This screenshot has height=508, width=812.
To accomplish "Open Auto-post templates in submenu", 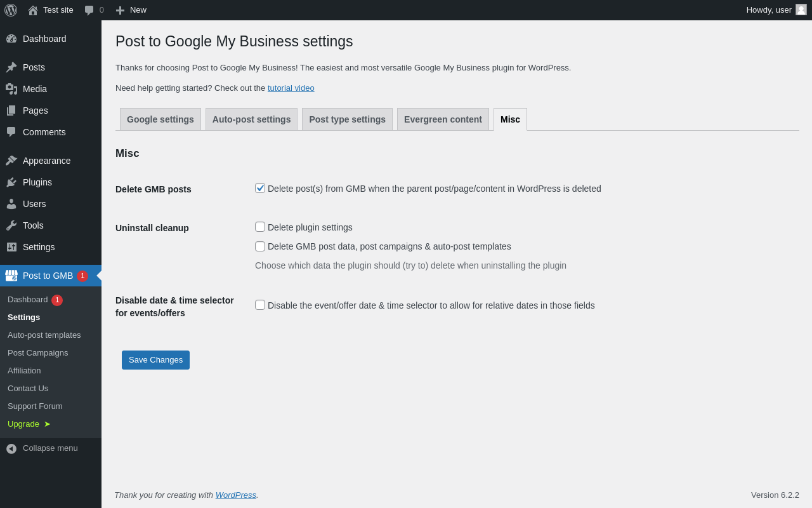I will 44,335.
